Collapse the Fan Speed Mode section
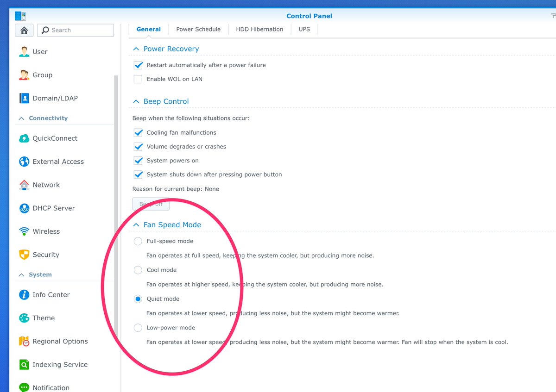This screenshot has width=556, height=392. [136, 224]
